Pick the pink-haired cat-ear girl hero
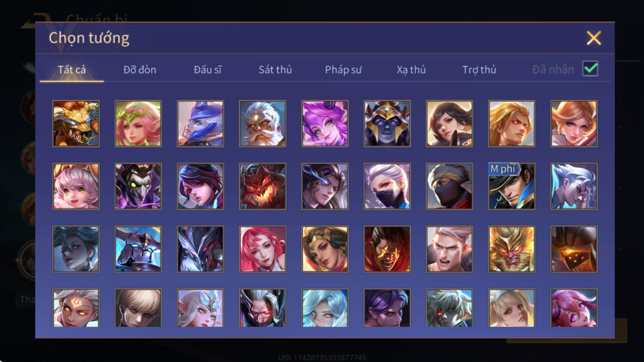The width and height of the screenshot is (644, 362). click(x=76, y=186)
